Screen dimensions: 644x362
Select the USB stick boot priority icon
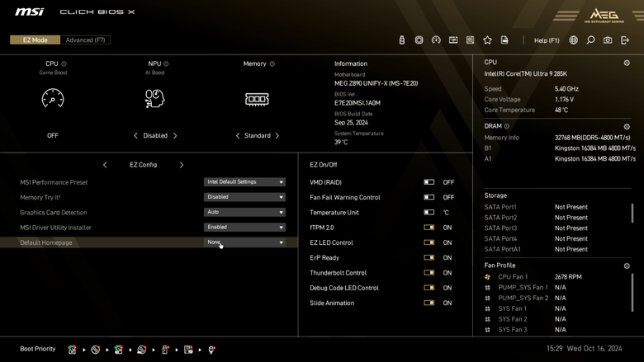click(165, 350)
